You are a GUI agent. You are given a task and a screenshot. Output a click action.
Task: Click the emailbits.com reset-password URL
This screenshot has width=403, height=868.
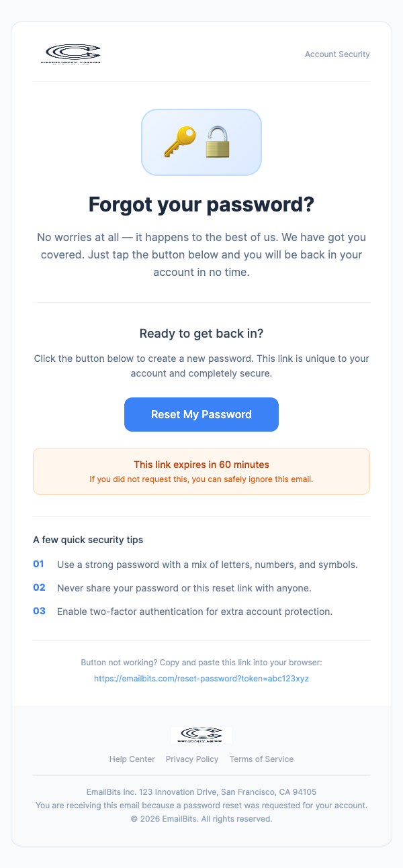coord(201,678)
